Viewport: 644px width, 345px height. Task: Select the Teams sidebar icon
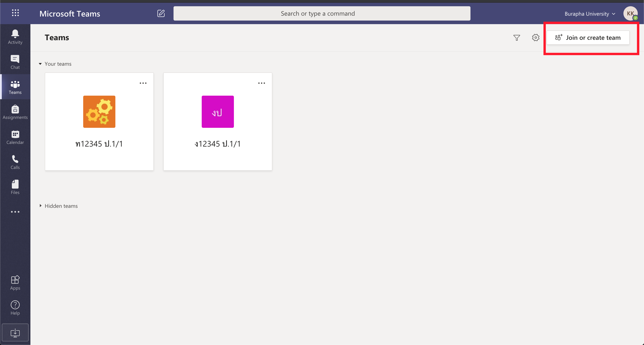coord(15,87)
